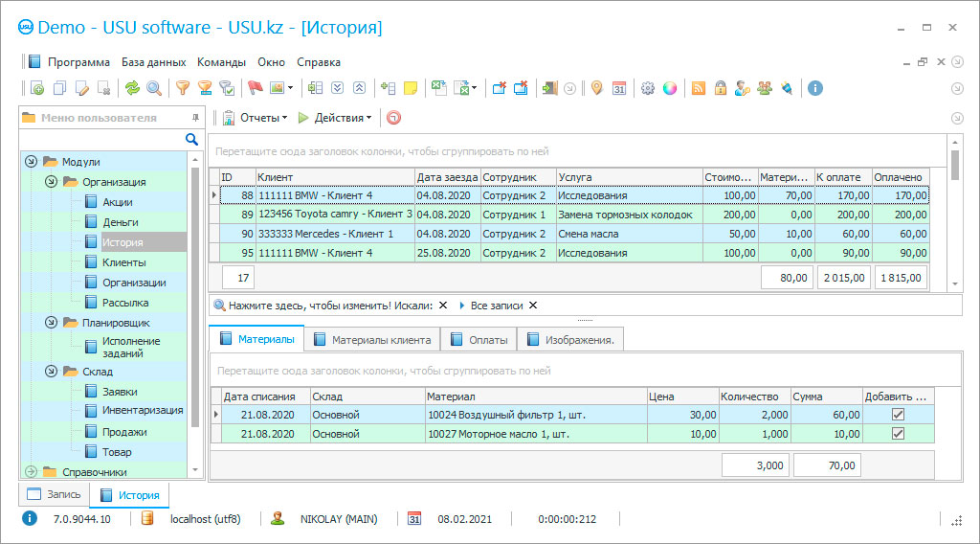Click the user with key icon
The height and width of the screenshot is (544, 980).
(742, 88)
